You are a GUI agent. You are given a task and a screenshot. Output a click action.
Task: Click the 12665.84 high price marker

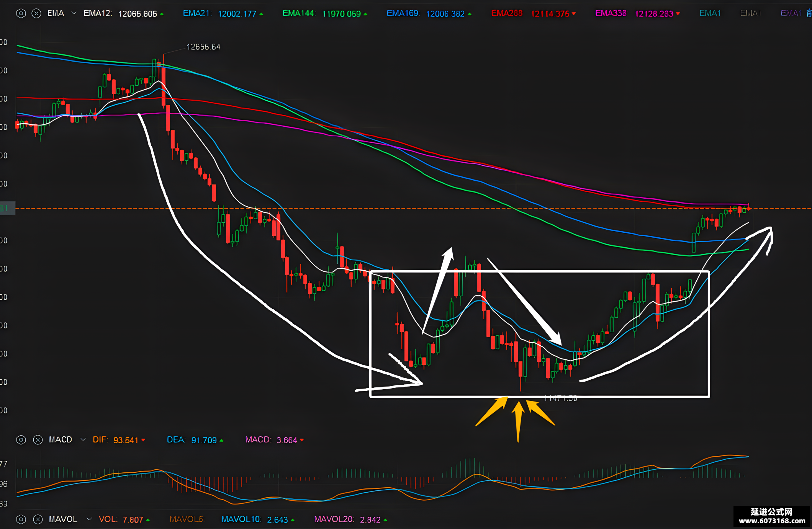pyautogui.click(x=203, y=47)
